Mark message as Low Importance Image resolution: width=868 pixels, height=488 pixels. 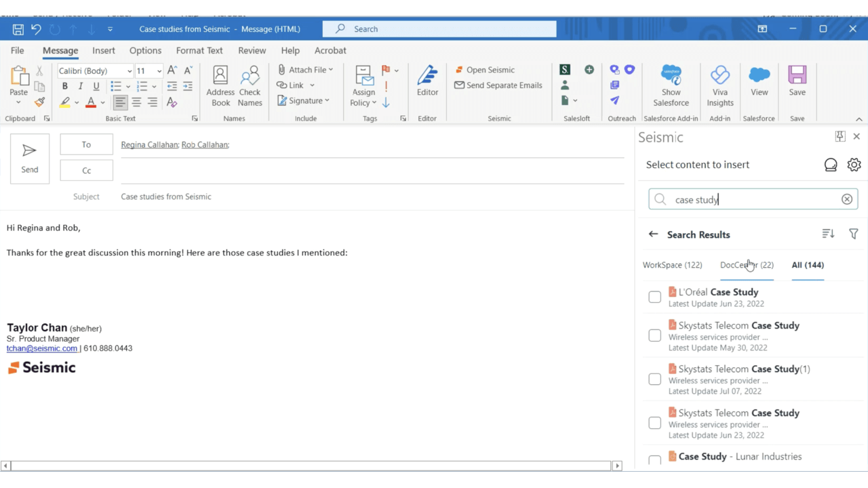coord(386,102)
